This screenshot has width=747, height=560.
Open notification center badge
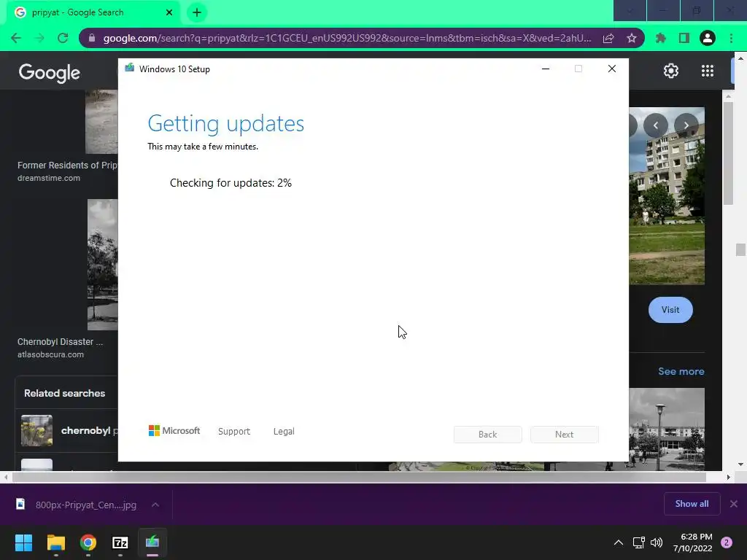pyautogui.click(x=727, y=542)
